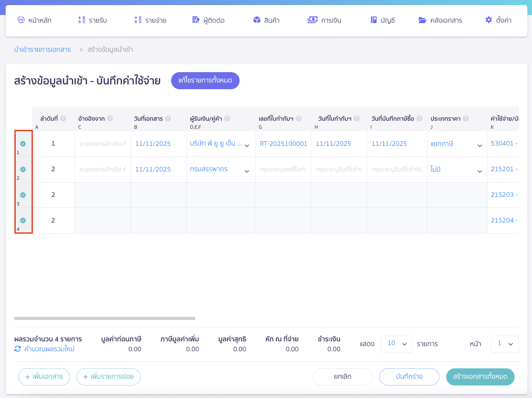Expand the กรมสรรพากร vendor dropdown
The height and width of the screenshot is (398, 532).
247,171
